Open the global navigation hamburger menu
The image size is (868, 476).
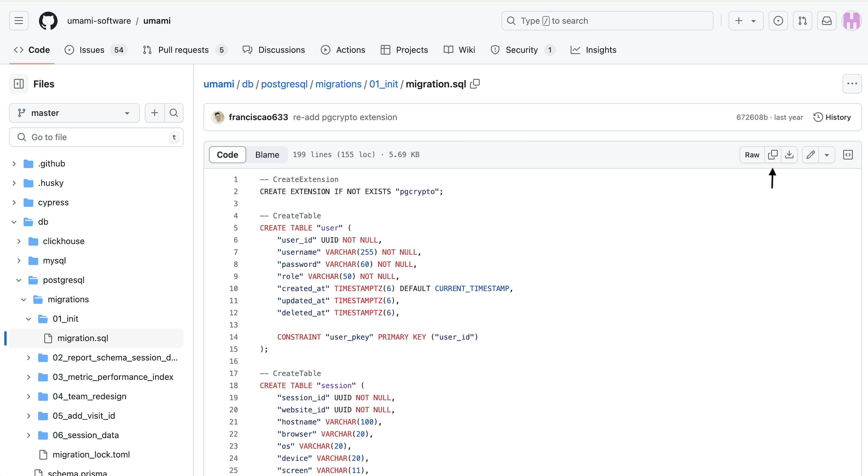pos(19,21)
